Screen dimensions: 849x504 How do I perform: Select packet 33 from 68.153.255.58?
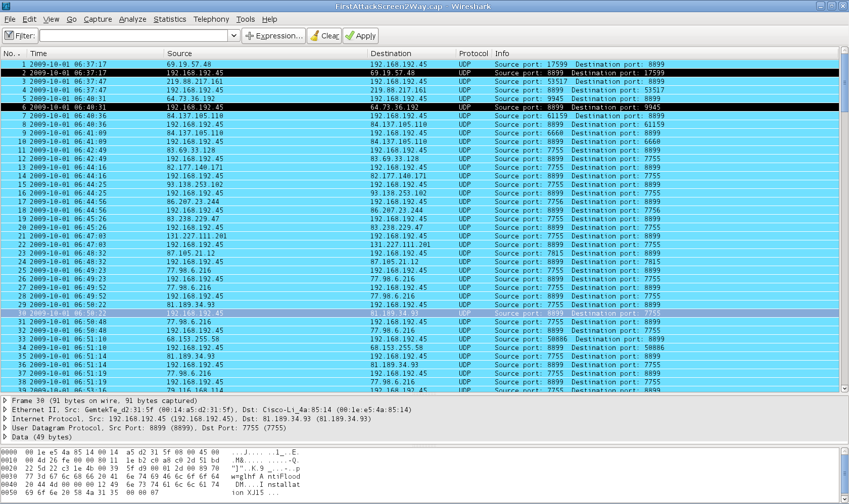coord(419,339)
